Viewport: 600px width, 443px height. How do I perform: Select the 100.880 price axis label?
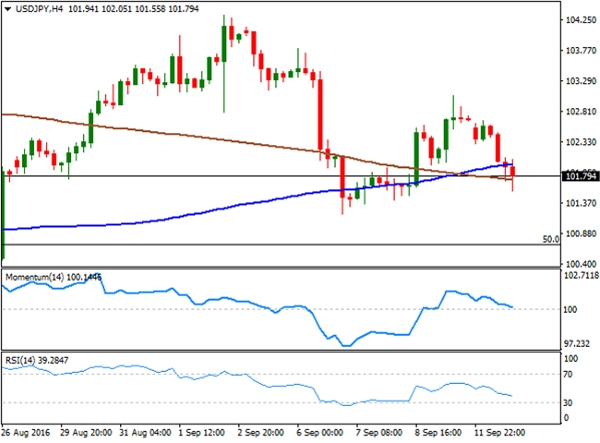coord(581,234)
